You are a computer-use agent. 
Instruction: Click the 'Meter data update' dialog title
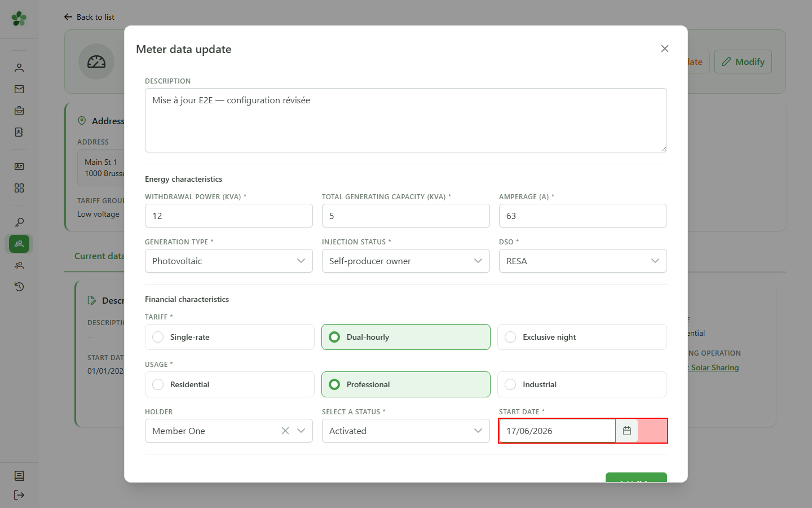[184, 49]
